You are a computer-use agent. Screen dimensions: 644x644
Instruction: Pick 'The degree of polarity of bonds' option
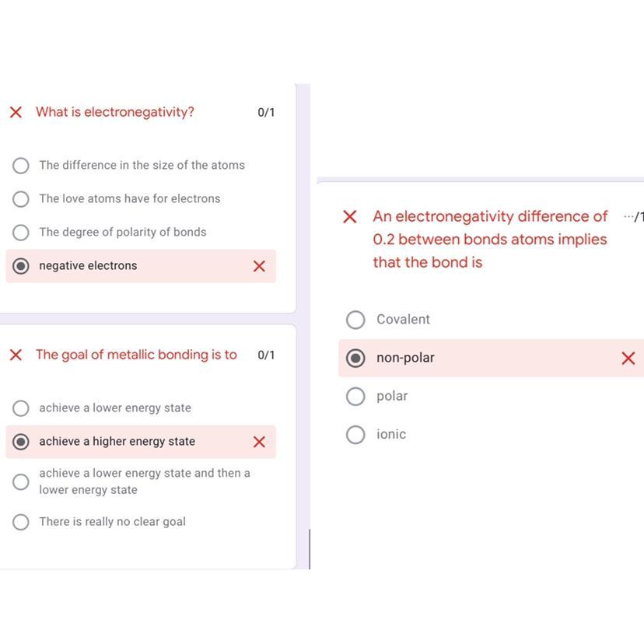coord(21,233)
